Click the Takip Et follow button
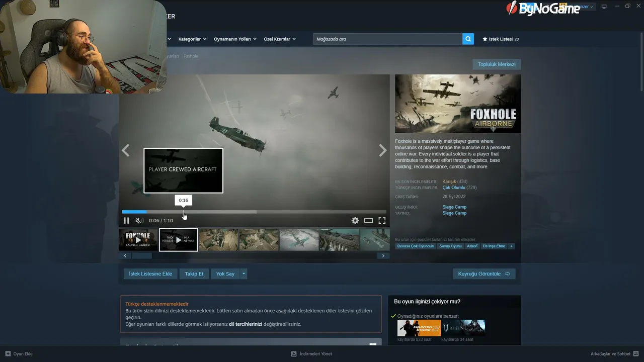This screenshot has height=362, width=644. [194, 274]
